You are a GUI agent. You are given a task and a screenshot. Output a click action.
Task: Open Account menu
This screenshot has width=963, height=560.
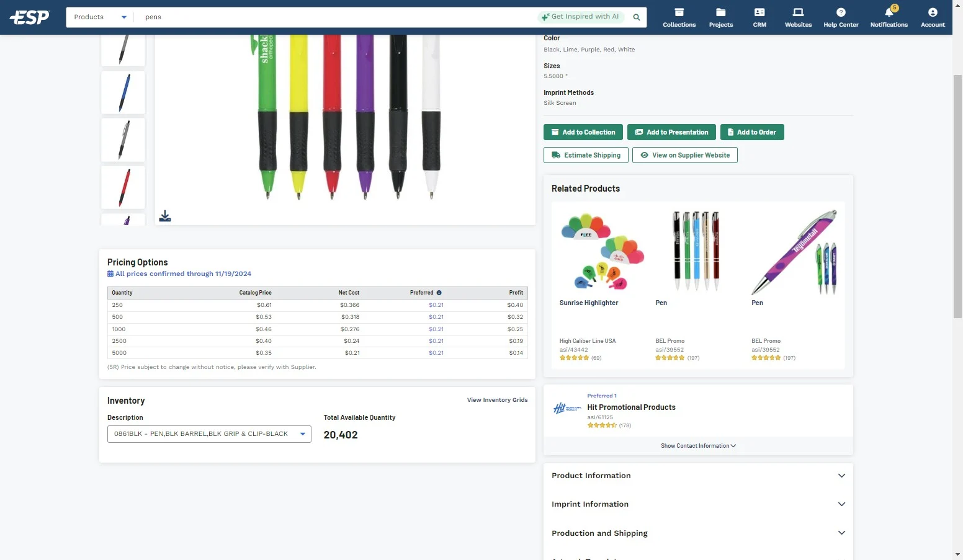[933, 17]
